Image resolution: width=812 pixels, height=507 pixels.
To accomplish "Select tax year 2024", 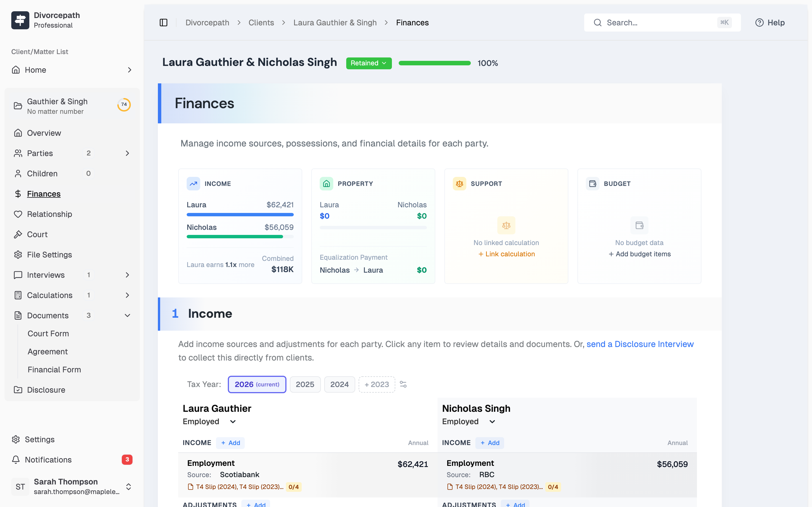I will (x=339, y=384).
